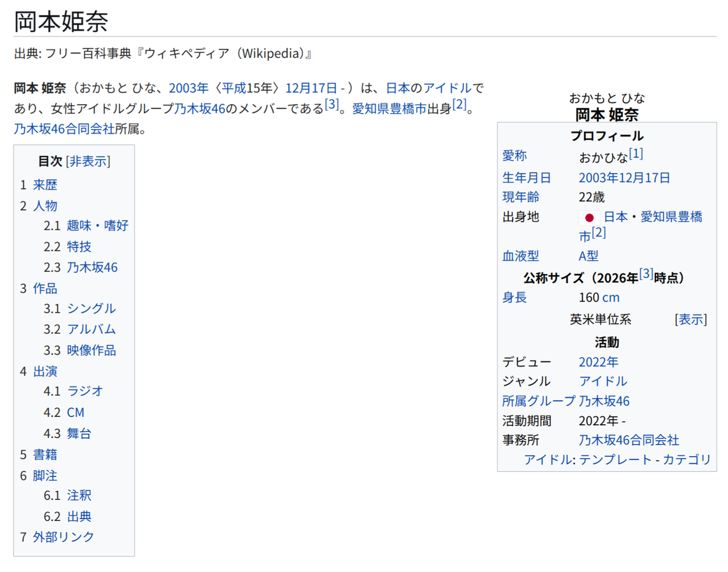Click the 身長 label link
The height and width of the screenshot is (572, 728).
point(515,297)
